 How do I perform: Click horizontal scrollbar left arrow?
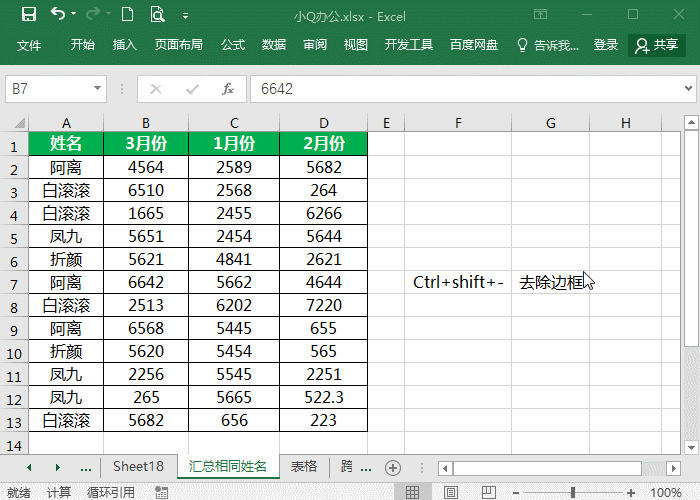point(445,468)
